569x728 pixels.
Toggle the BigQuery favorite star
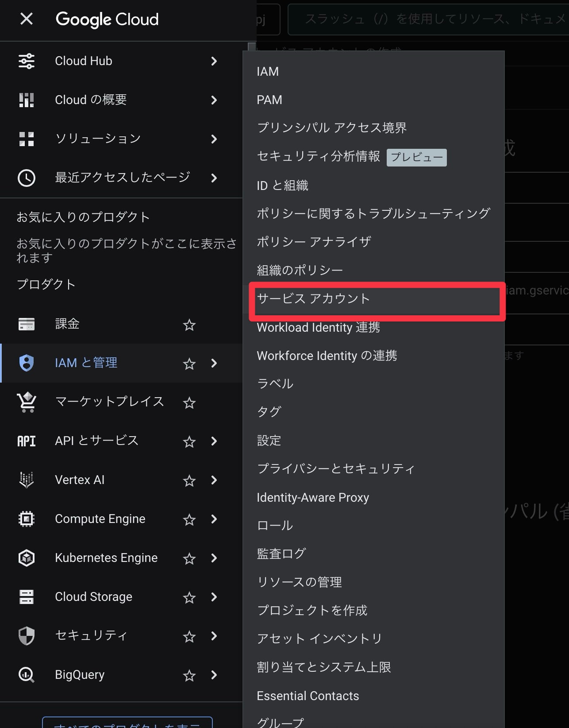coord(189,676)
